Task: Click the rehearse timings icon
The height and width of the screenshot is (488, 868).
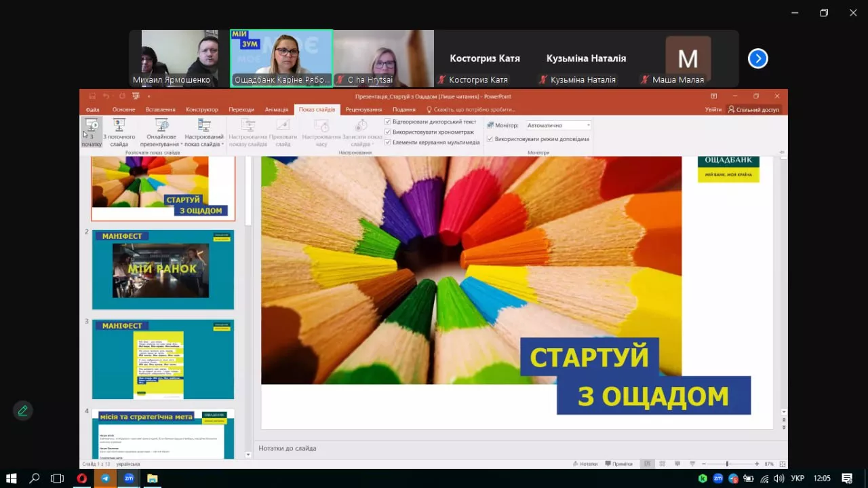Action: click(x=322, y=126)
